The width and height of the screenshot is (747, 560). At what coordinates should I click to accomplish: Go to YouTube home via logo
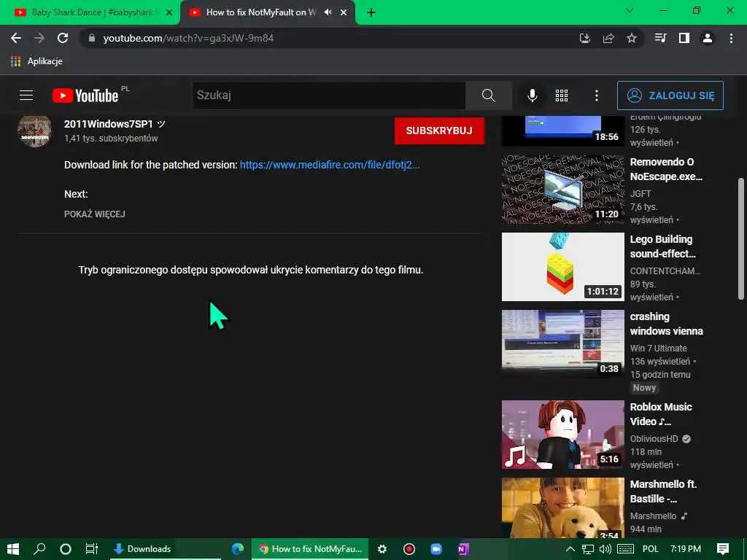tap(86, 96)
